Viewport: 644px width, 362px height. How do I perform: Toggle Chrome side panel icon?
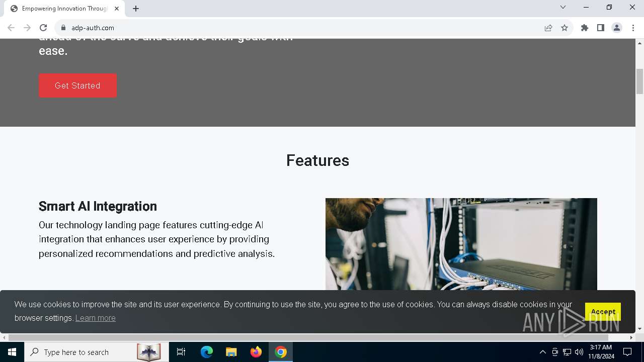(601, 28)
